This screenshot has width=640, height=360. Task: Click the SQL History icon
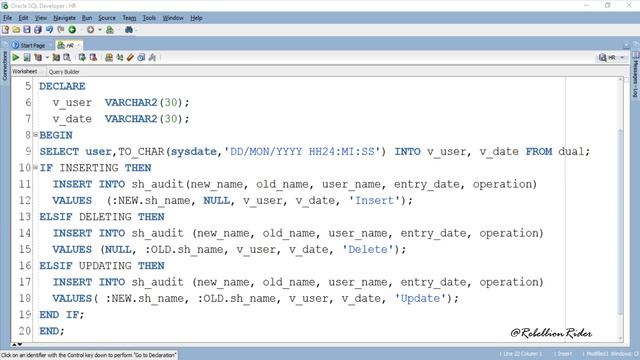point(141,58)
